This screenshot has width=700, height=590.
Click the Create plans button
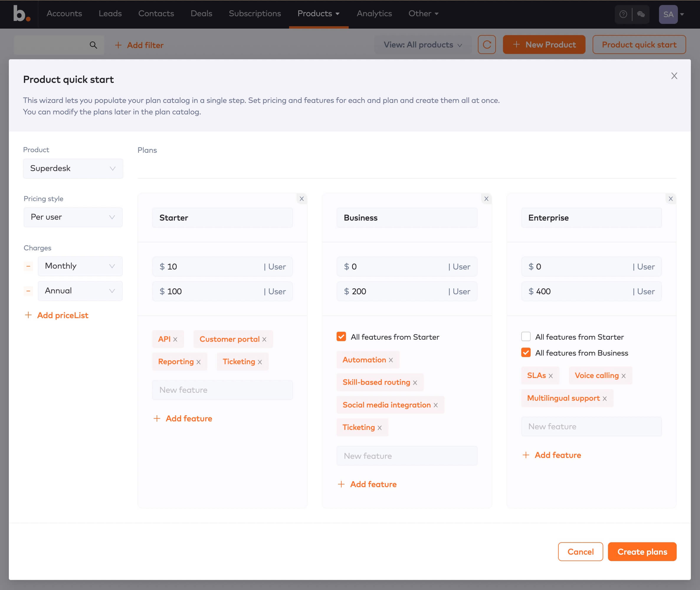click(642, 552)
